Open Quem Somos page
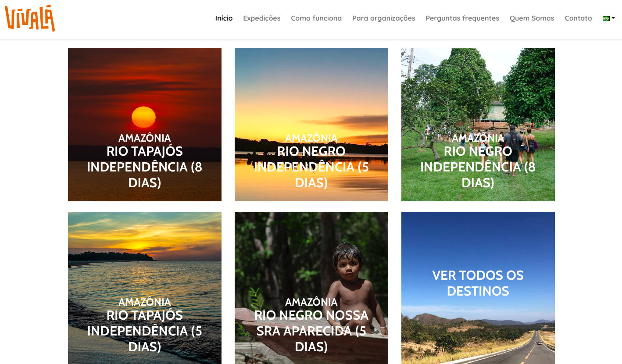 point(532,18)
